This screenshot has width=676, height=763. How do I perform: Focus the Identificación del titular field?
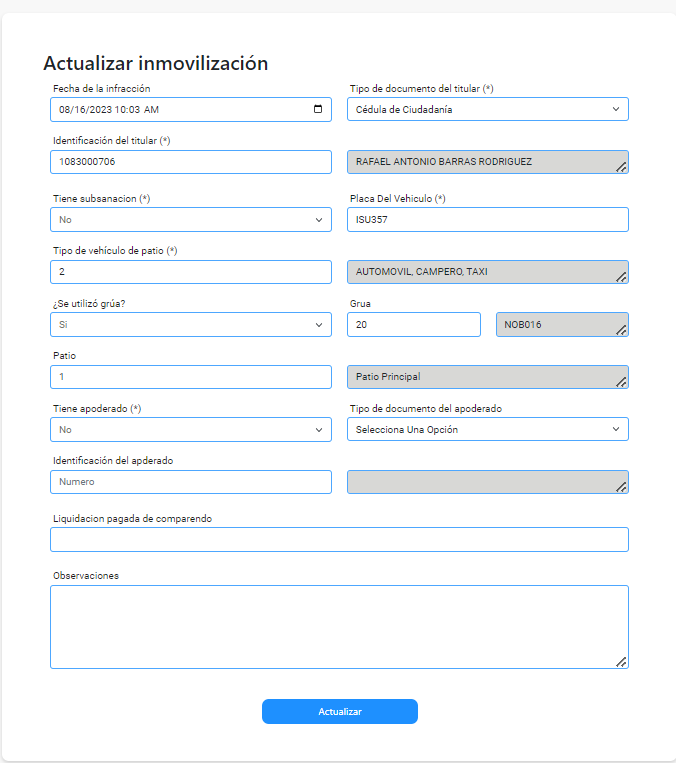[191, 162]
